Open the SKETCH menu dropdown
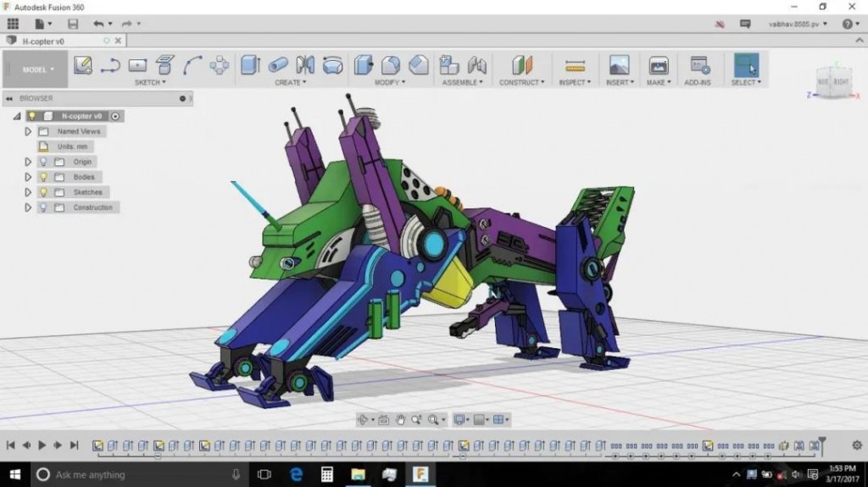 pyautogui.click(x=150, y=82)
